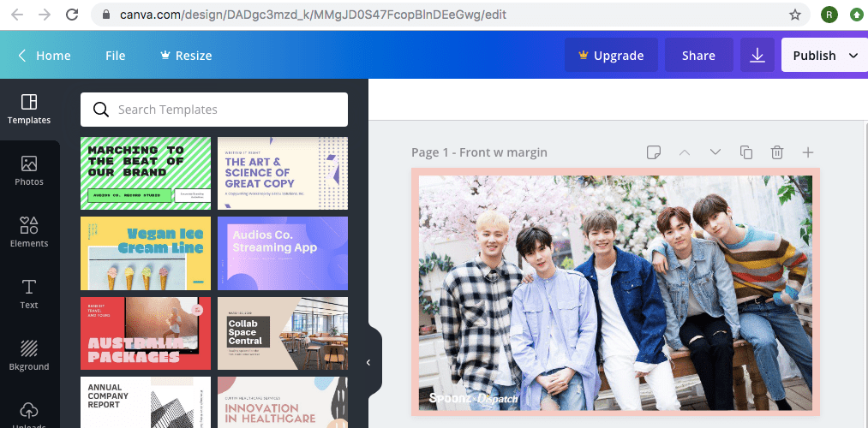Reload the browser page
This screenshot has height=428, width=868.
(72, 15)
